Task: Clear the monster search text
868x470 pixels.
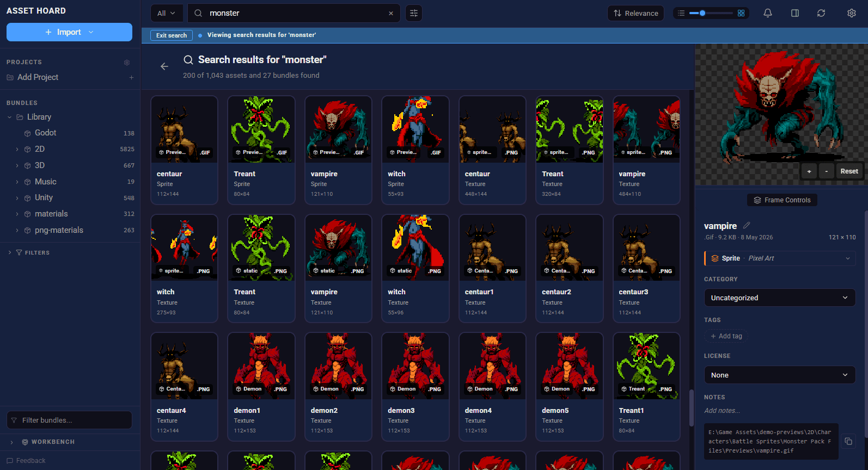Action: pos(391,13)
